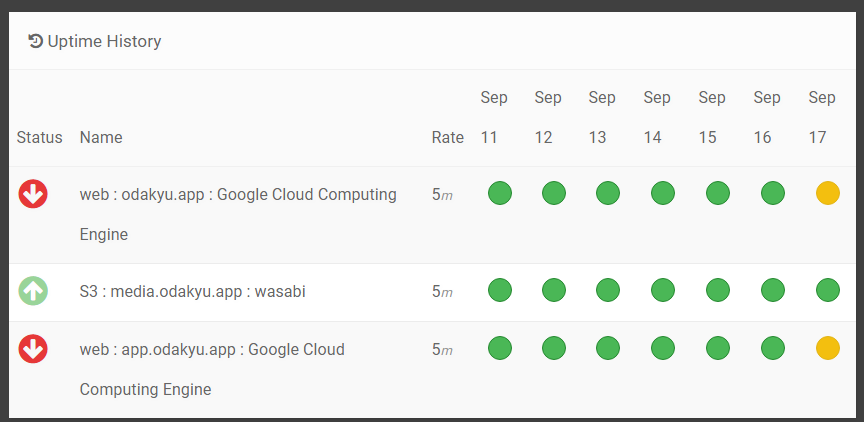Click green up-arrow status for media.odakyu.app
This screenshot has width=864, height=422.
pos(33,291)
